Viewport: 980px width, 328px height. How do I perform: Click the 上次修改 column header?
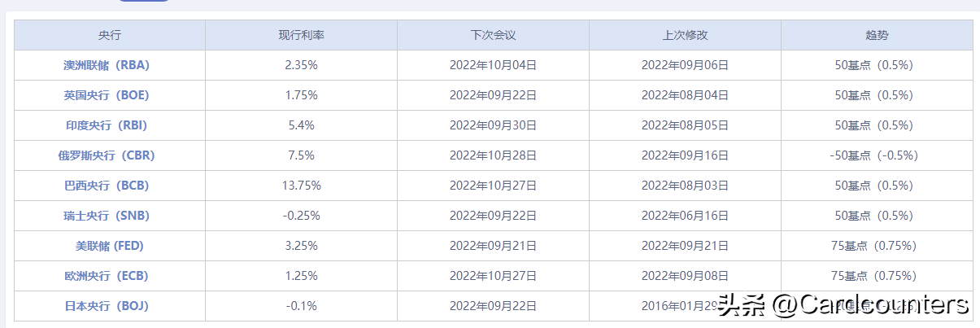686,36
